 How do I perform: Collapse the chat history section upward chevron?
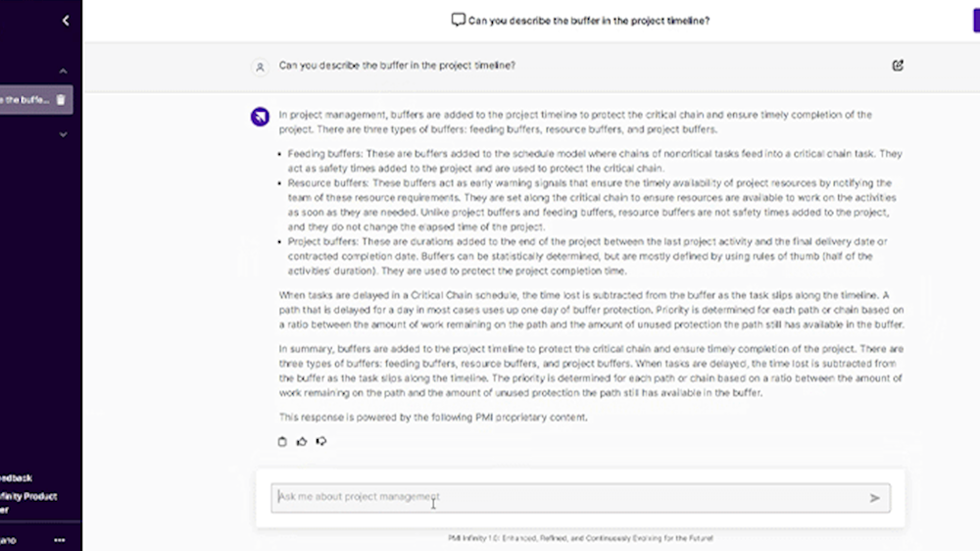click(x=64, y=72)
